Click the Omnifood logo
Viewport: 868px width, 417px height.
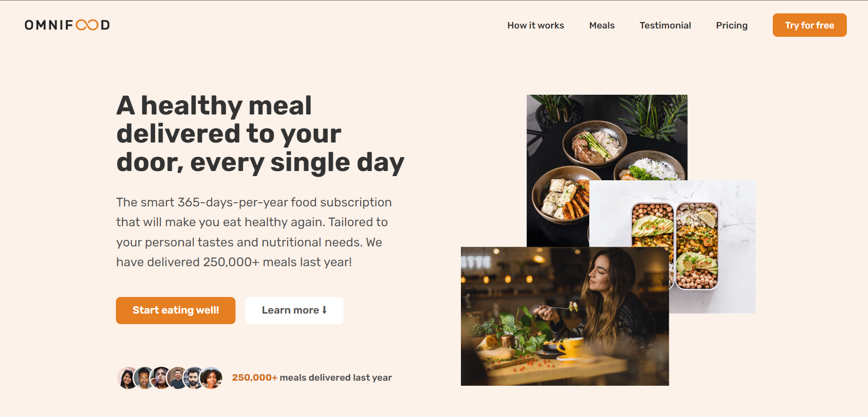[67, 25]
